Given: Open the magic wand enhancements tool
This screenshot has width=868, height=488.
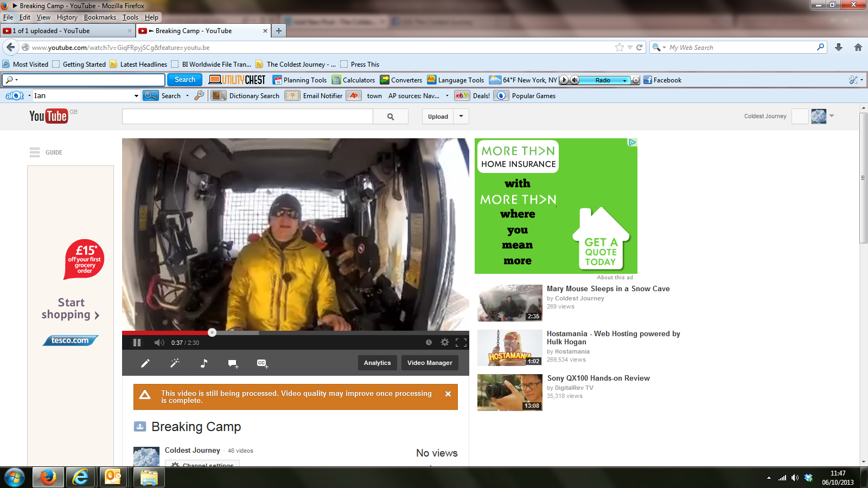Looking at the screenshot, I should 175,363.
